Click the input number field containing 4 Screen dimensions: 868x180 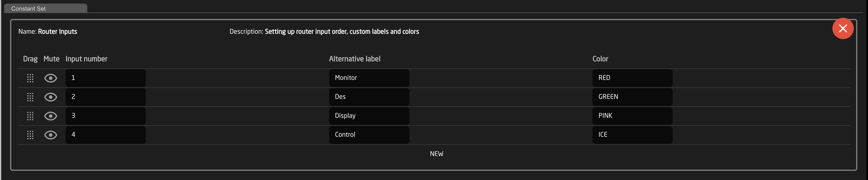[105, 135]
